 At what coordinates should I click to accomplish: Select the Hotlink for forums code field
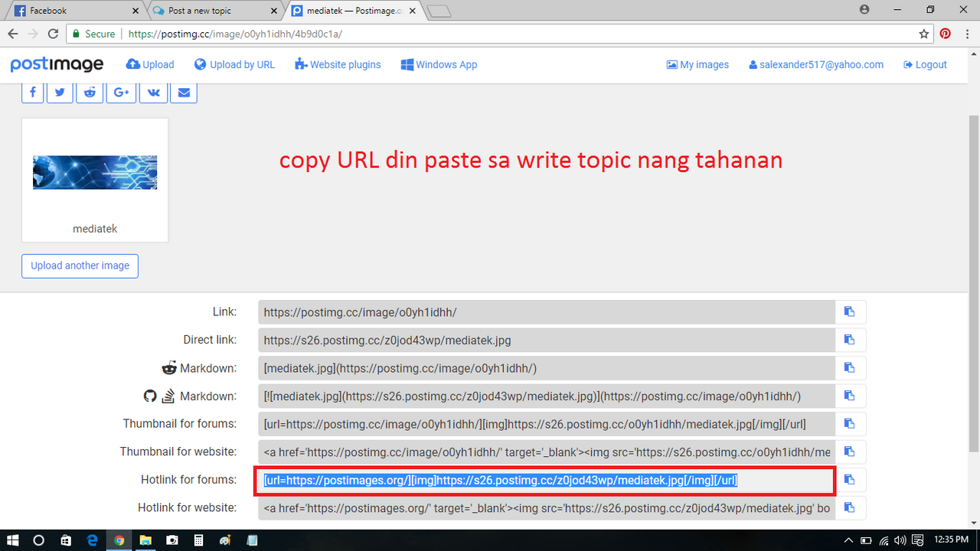[547, 480]
